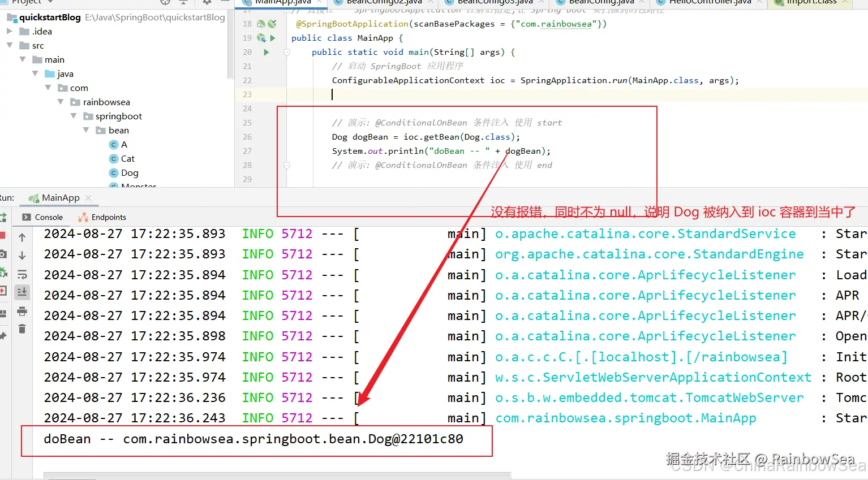Click the Dog class icon in project tree

114,173
